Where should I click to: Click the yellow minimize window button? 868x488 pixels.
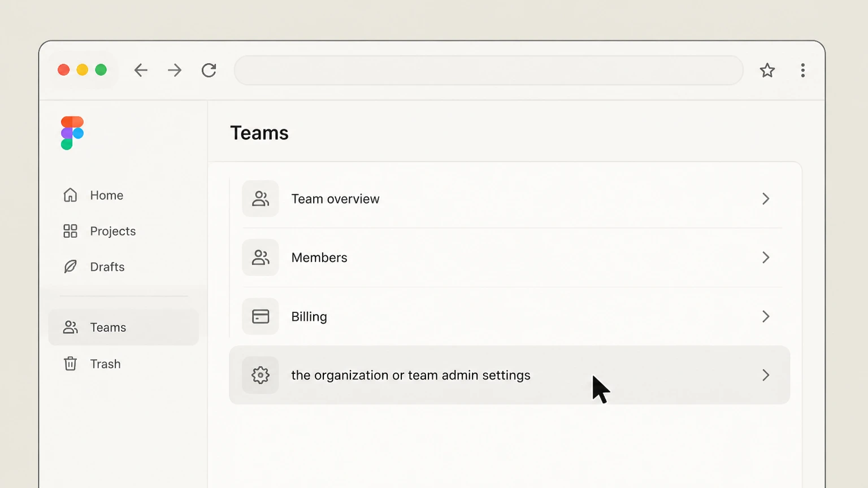(x=83, y=69)
